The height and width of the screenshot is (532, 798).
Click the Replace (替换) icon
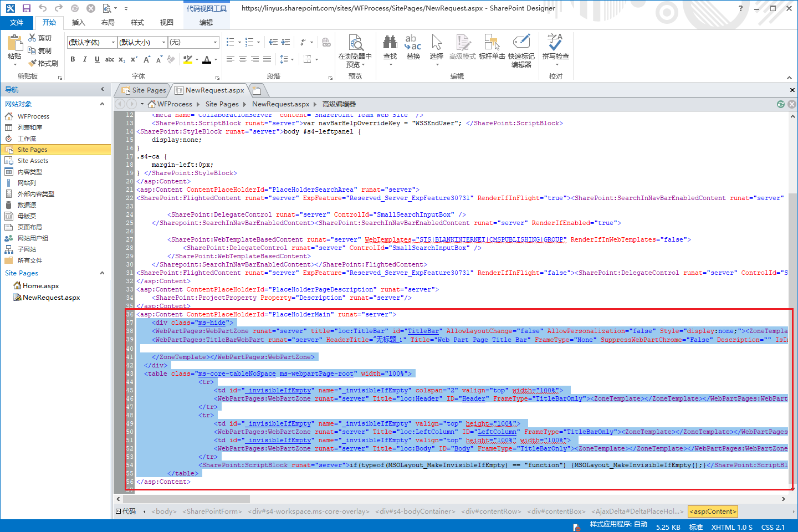(x=413, y=42)
